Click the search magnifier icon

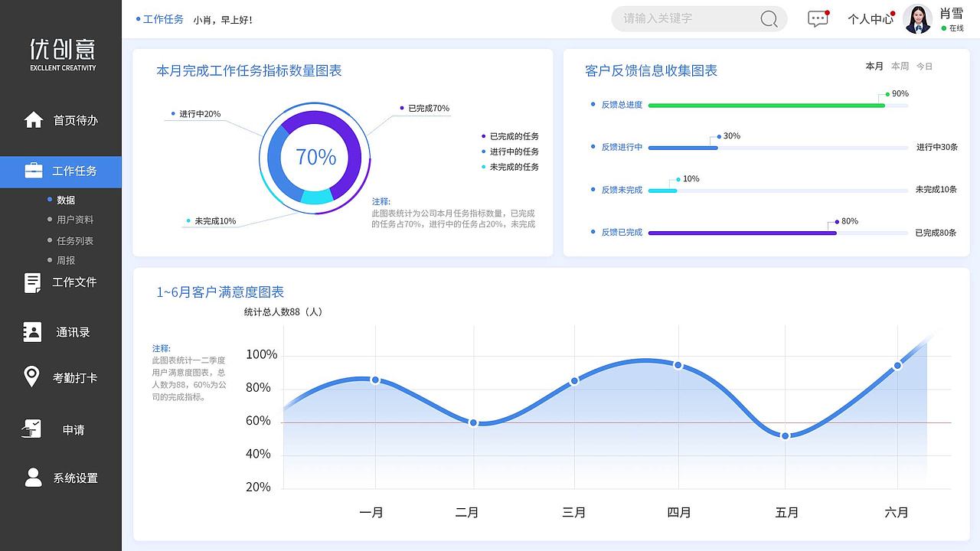769,19
